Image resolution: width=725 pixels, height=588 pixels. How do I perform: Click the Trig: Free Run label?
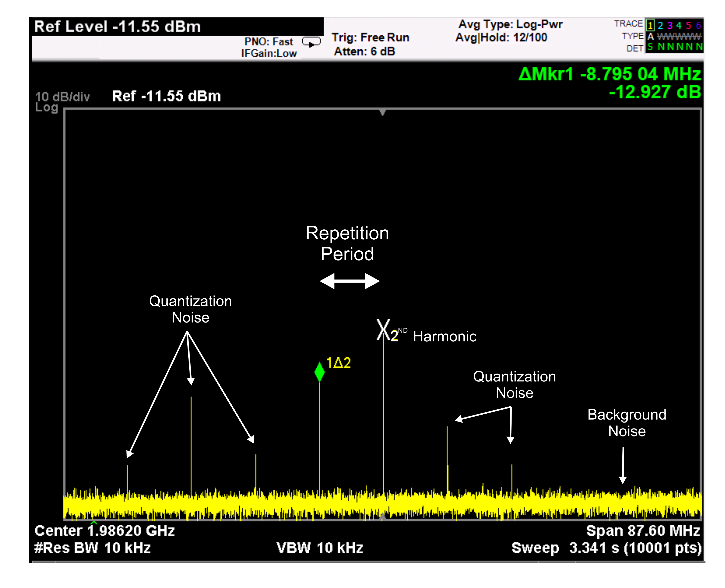pos(370,37)
